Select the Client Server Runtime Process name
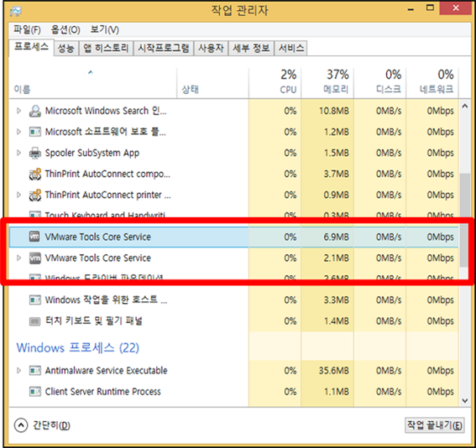Viewport: 476px width, 448px height. pyautogui.click(x=103, y=392)
